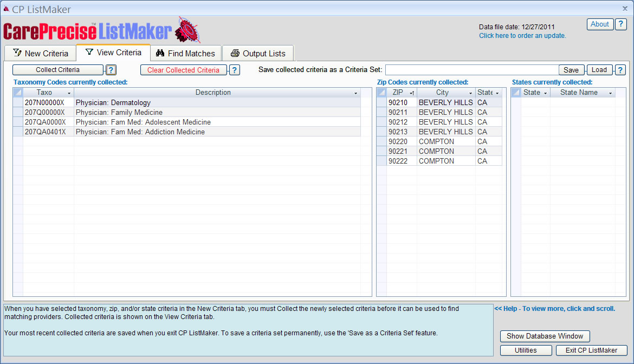Click the Collect Criteria button
This screenshot has width=634, height=364.
[x=58, y=69]
